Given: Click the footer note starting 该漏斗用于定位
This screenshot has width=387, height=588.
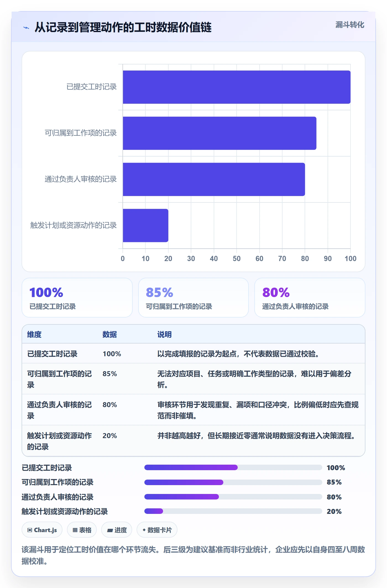Looking at the screenshot, I should 193,555.
